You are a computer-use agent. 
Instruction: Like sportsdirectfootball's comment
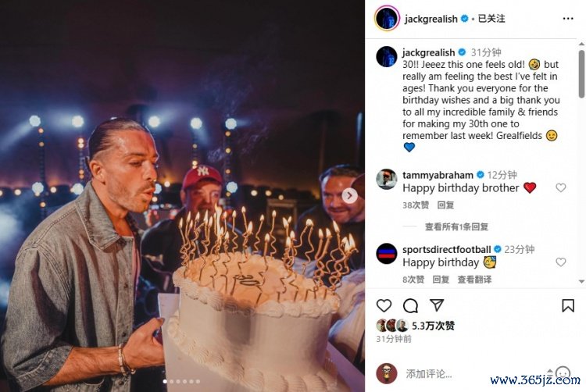pyautogui.click(x=560, y=262)
